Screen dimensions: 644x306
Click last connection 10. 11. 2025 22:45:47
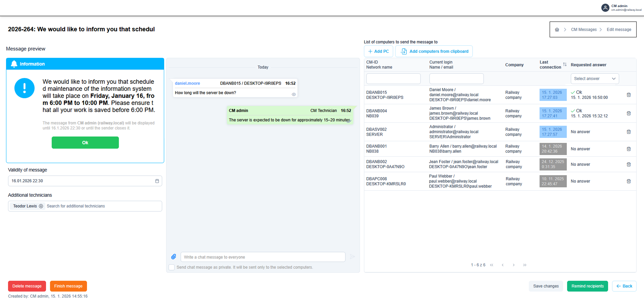[553, 181]
